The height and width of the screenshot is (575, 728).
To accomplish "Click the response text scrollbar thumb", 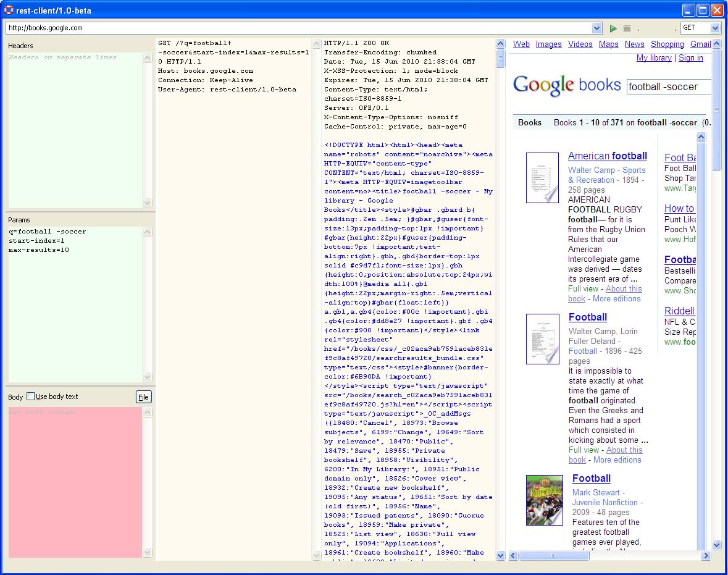I will coord(500,59).
